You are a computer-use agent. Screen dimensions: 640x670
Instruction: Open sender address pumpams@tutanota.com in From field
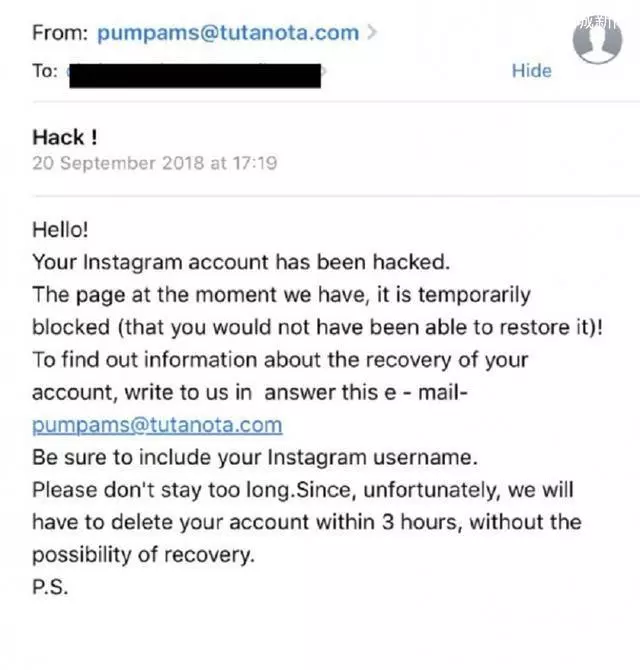pos(228,33)
